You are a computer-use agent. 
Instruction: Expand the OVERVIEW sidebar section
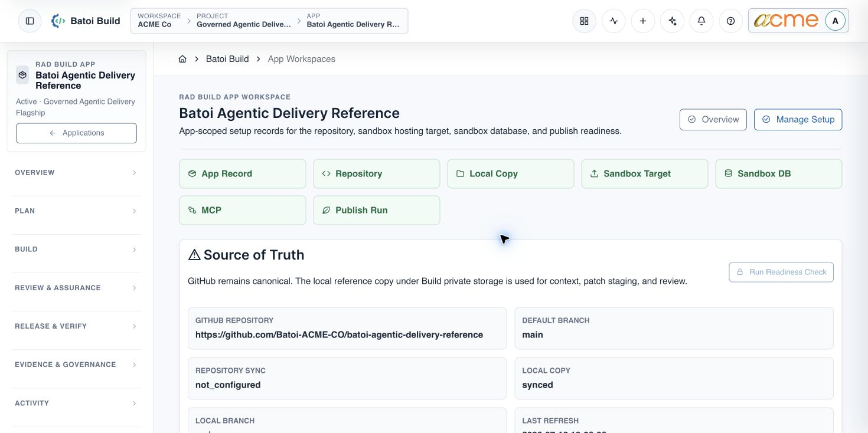(76, 172)
